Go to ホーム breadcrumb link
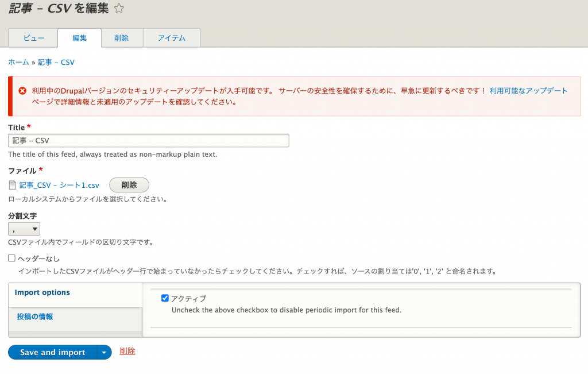The image size is (588, 374). coord(18,62)
